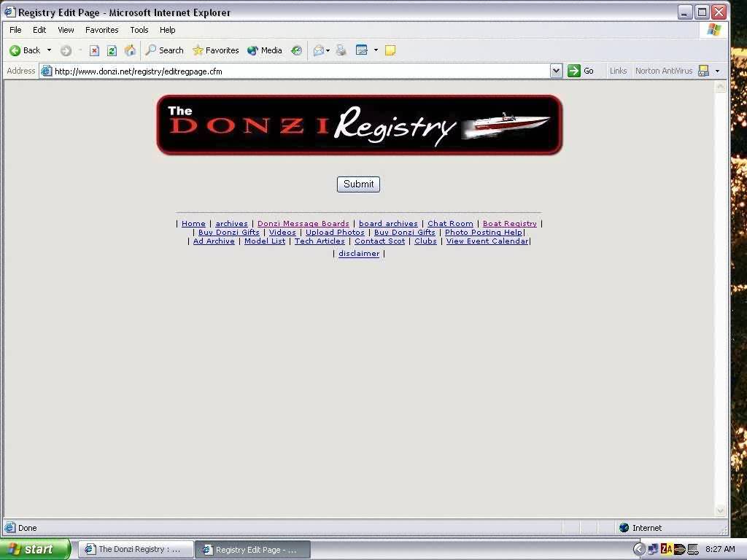The image size is (747, 560).
Task: Click the Go button
Action: tap(580, 71)
